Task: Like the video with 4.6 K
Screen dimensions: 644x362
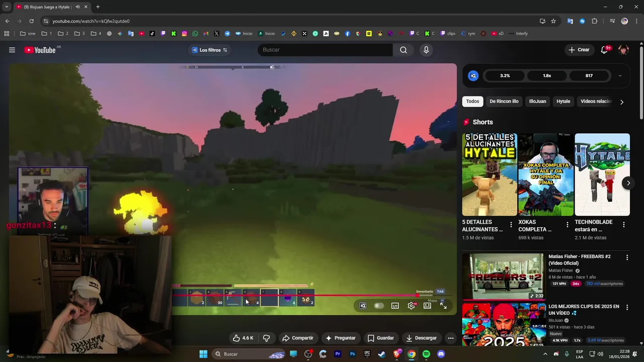Action: (243, 338)
